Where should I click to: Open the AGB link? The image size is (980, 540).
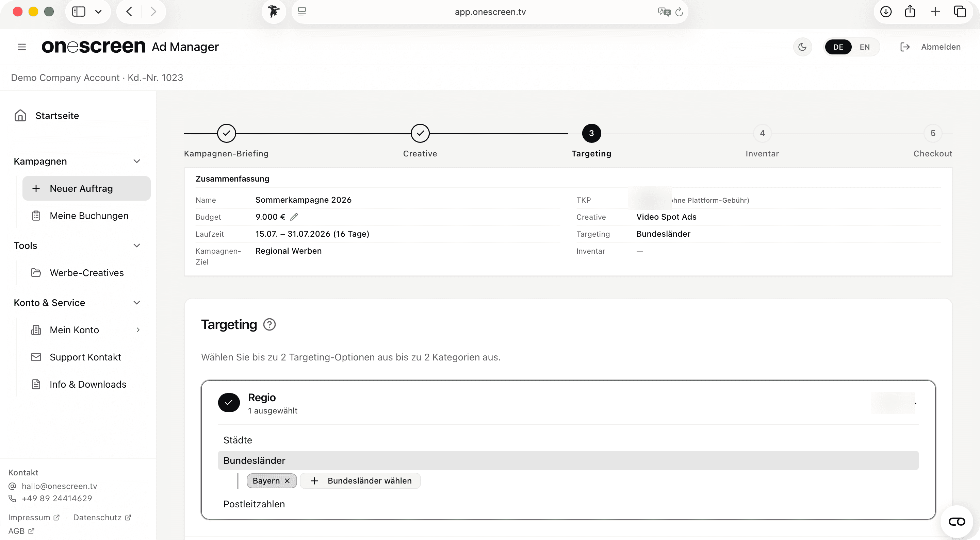21,531
